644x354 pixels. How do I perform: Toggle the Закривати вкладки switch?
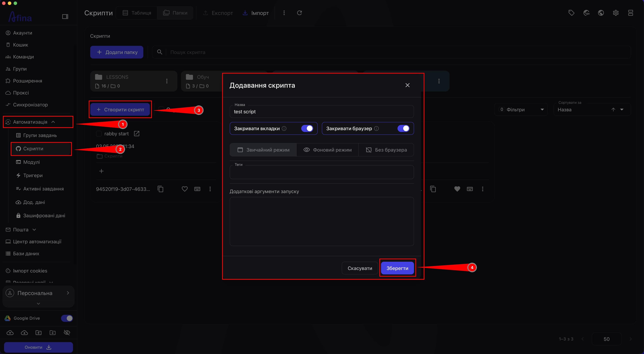pos(307,128)
